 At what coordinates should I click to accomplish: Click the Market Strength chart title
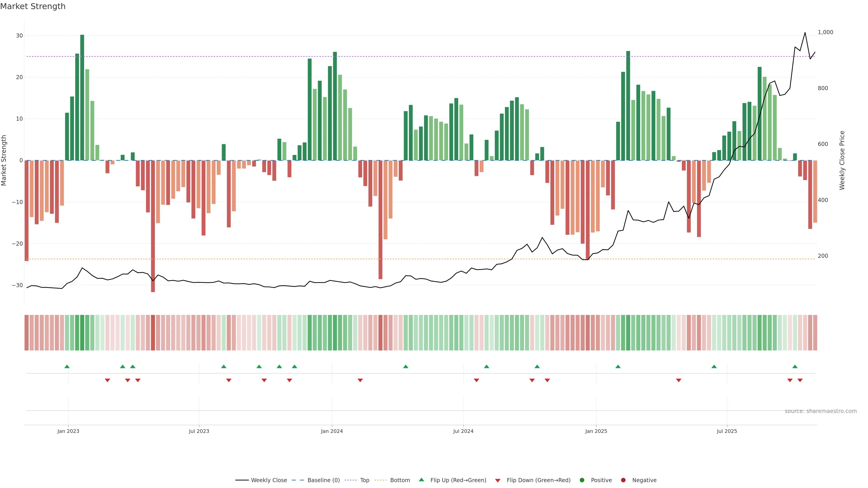coord(33,6)
